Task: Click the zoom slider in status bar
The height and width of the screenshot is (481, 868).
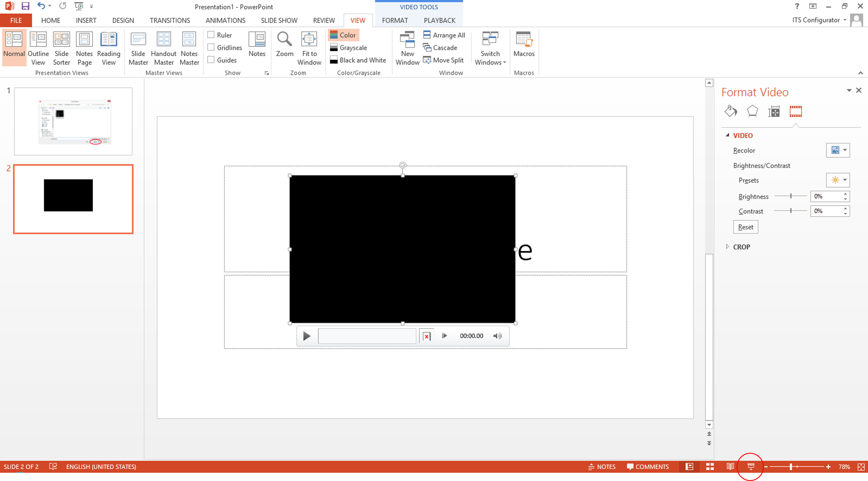Action: [x=797, y=467]
